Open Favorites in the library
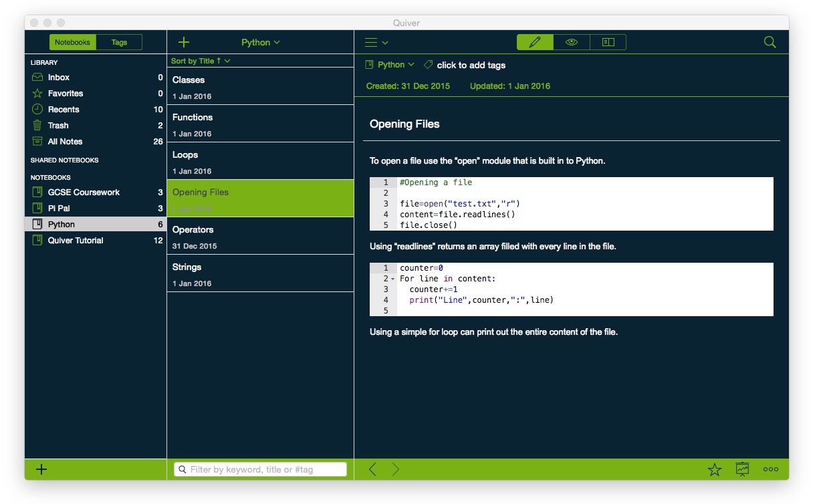The image size is (821, 504). point(96,94)
